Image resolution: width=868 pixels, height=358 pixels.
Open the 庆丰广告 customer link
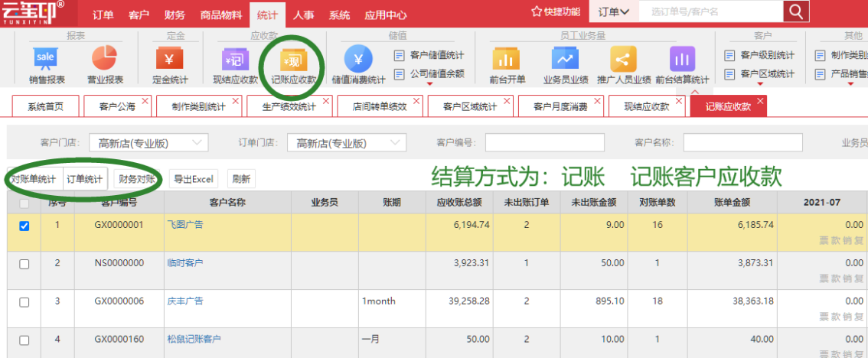185,301
